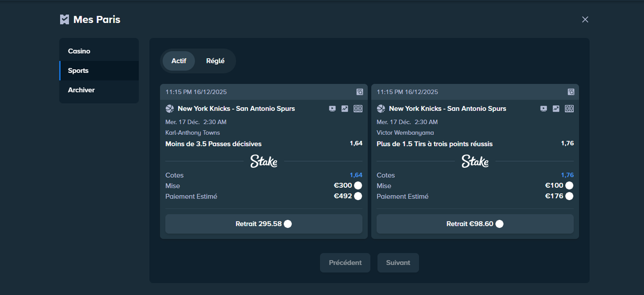Click Moins de 3.5 Passes décisives selection
The width and height of the screenshot is (644, 295).
pos(214,144)
